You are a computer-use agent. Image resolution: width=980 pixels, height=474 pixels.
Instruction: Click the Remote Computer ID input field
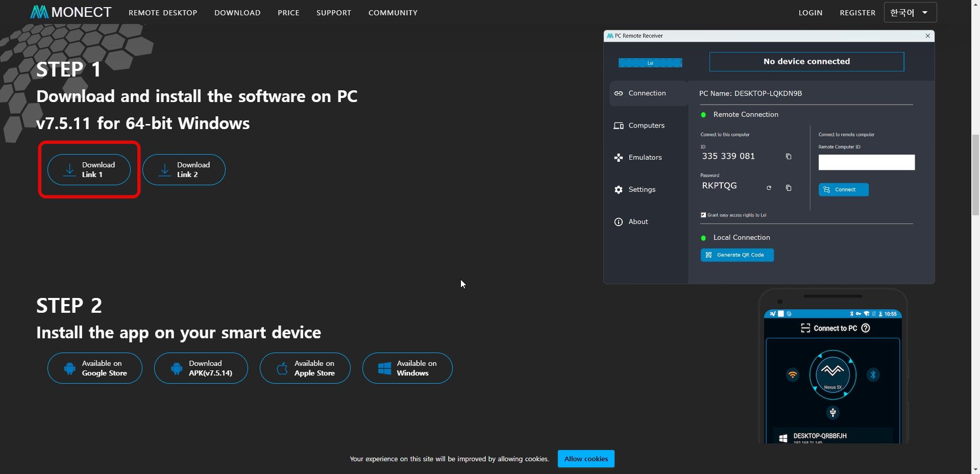(x=867, y=162)
